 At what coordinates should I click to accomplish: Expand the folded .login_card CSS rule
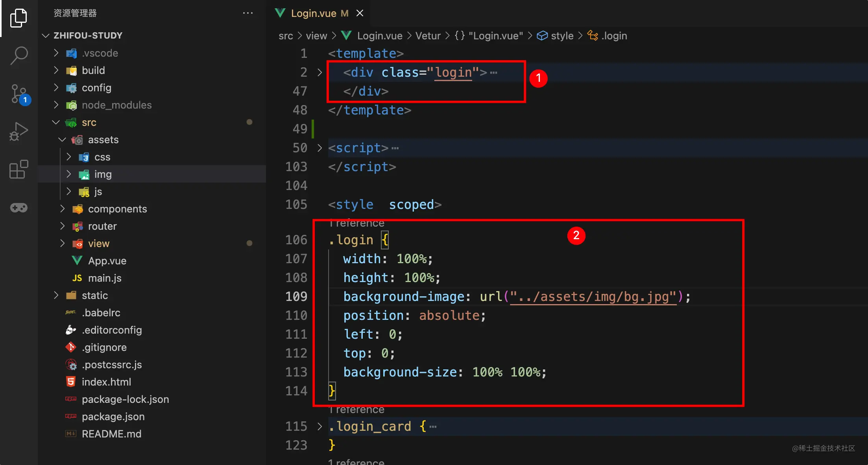coord(319,426)
